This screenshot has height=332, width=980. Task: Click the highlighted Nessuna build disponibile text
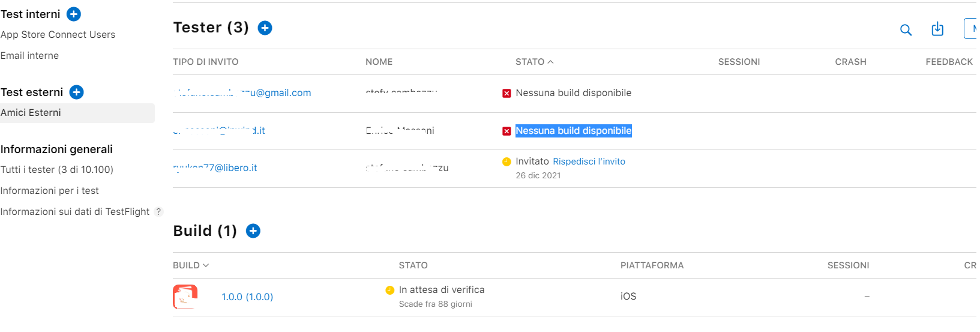pos(573,131)
